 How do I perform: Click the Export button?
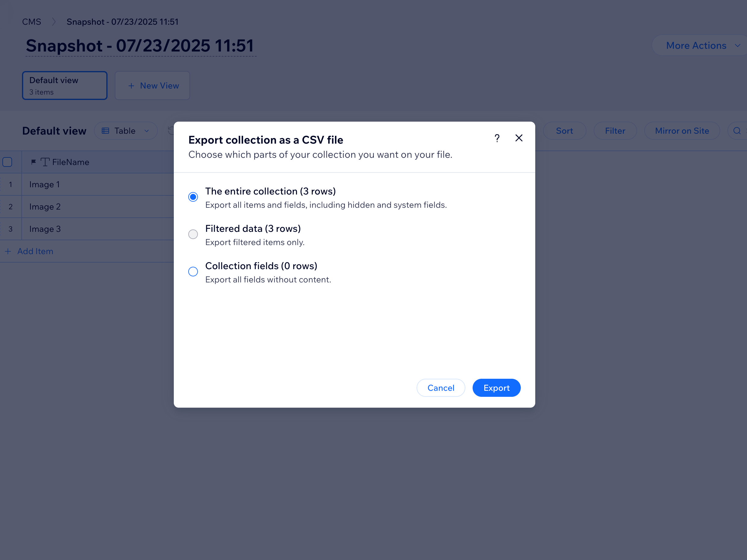coord(496,388)
